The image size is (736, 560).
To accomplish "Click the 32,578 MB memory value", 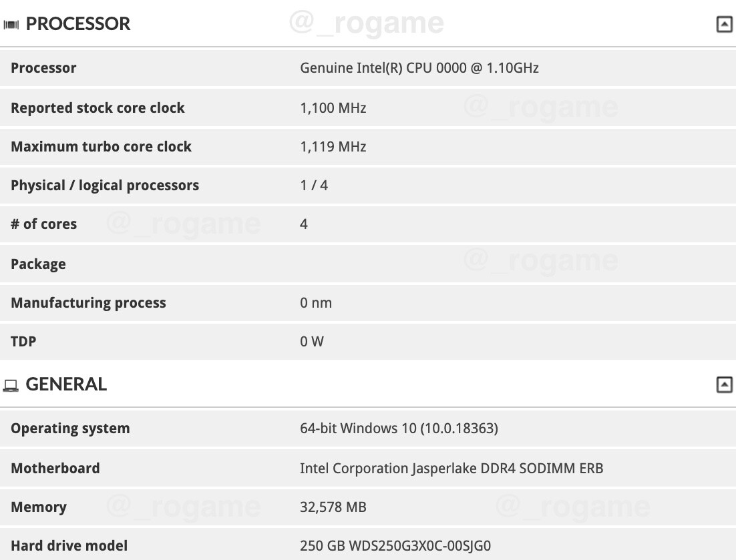I will 333,507.
